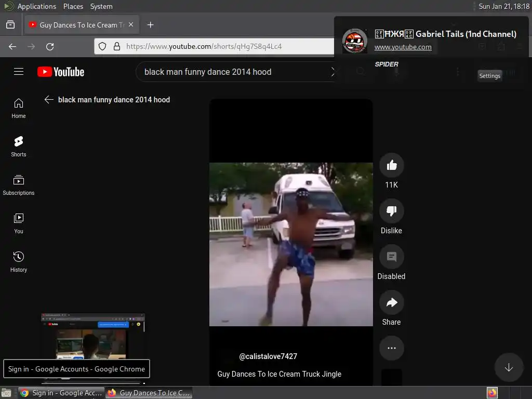
Task: Reload the page in Firefox
Action: click(50, 46)
